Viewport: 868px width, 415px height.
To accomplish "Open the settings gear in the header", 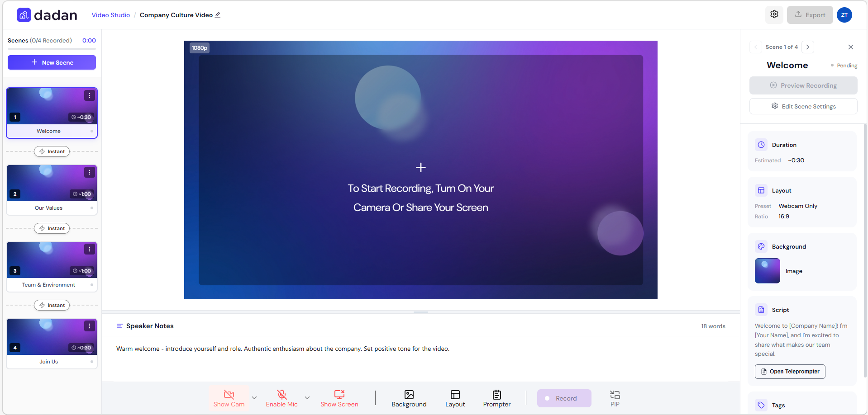I will 774,14.
